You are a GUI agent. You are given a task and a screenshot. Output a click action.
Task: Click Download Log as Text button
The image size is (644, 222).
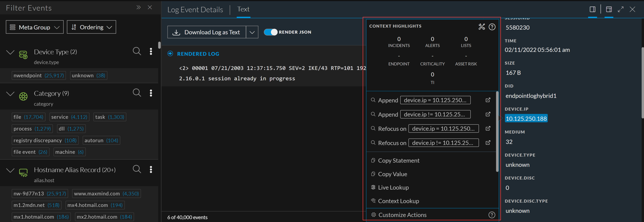[x=207, y=32]
